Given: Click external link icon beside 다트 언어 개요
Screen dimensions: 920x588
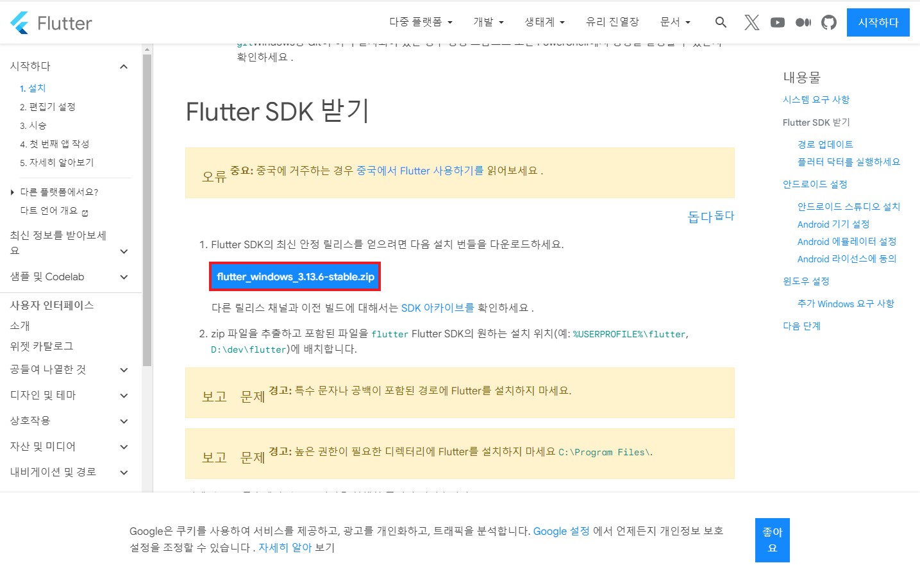Looking at the screenshot, I should (85, 212).
